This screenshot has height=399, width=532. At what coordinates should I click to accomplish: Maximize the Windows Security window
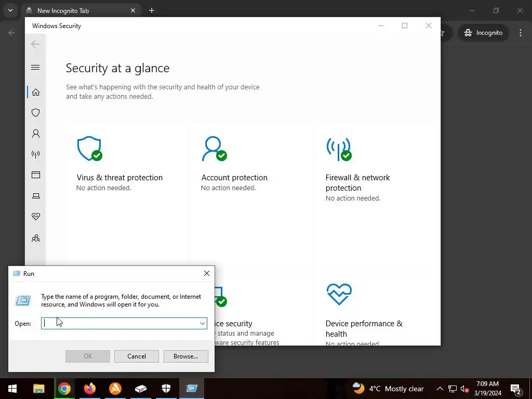pyautogui.click(x=404, y=25)
